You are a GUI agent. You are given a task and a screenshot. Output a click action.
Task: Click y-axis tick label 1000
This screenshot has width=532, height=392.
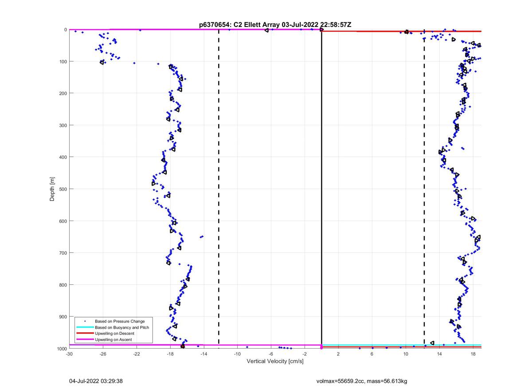pos(61,349)
